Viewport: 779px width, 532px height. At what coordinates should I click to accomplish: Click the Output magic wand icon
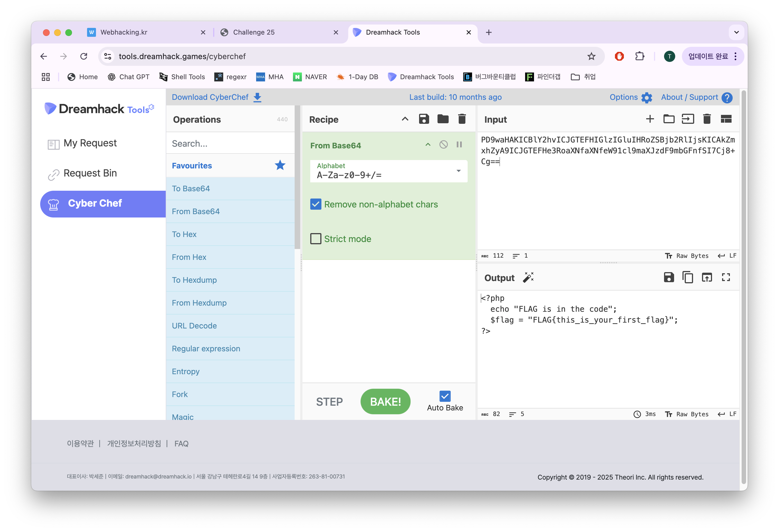click(528, 277)
